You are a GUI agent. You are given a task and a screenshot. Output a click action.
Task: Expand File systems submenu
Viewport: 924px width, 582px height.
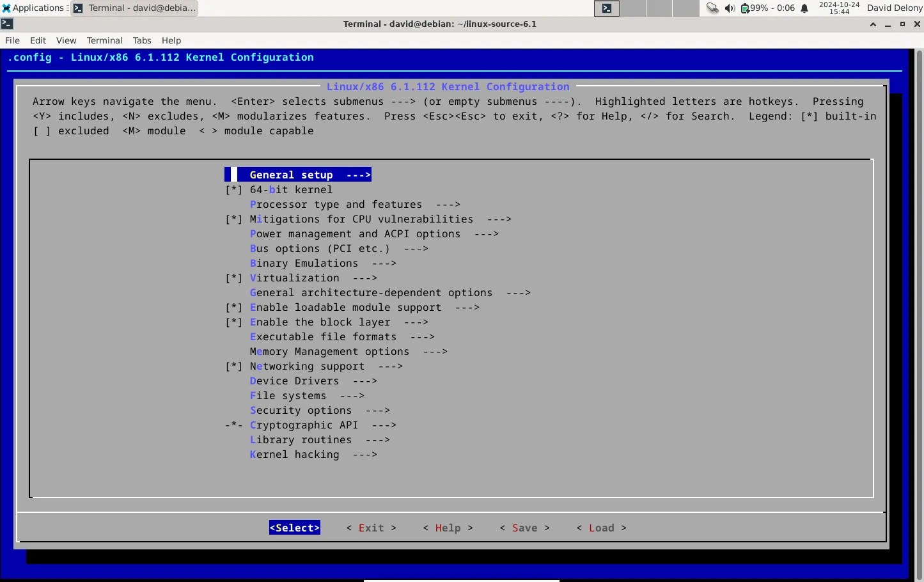[x=307, y=396]
